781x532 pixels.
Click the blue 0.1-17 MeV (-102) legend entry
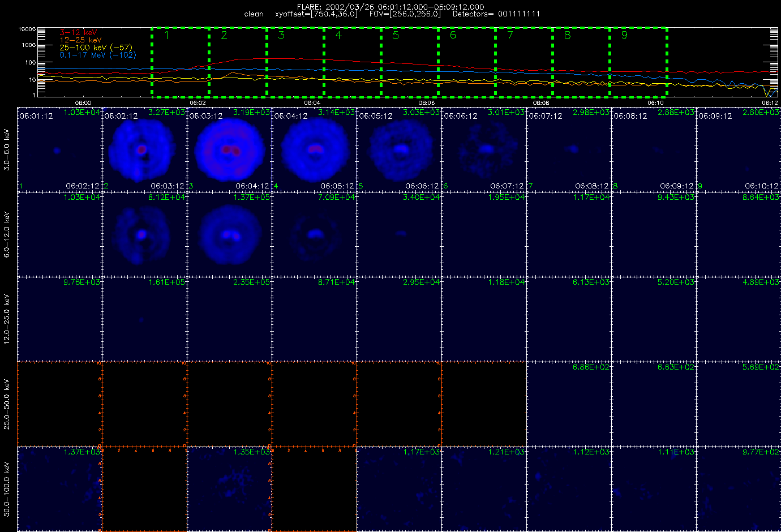click(x=98, y=55)
